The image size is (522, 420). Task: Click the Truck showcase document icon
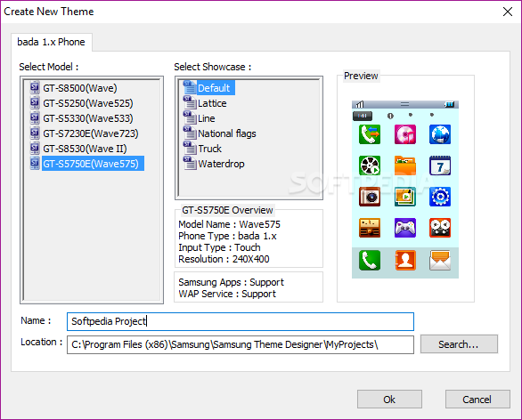pos(190,148)
